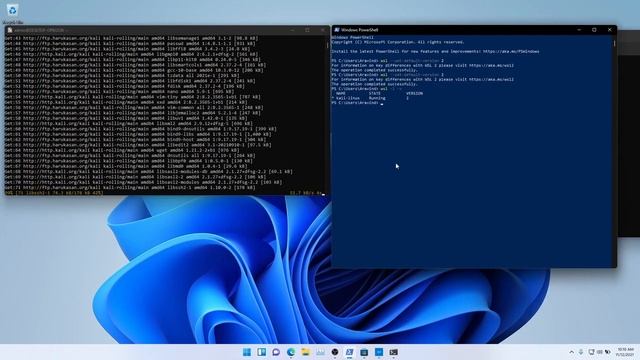Open the Windows Start menu
Screen dimensions: 640x360
point(247,352)
